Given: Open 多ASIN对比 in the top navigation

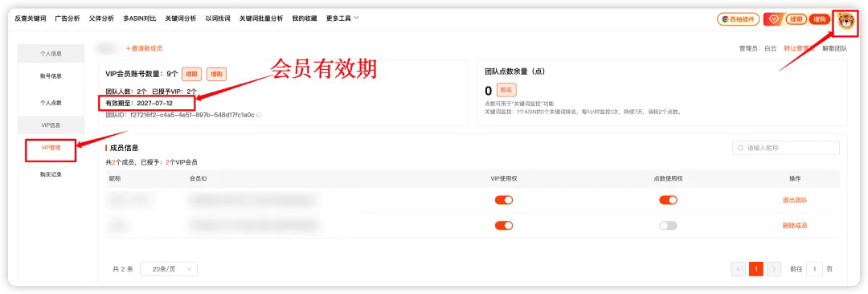Looking at the screenshot, I should point(140,18).
